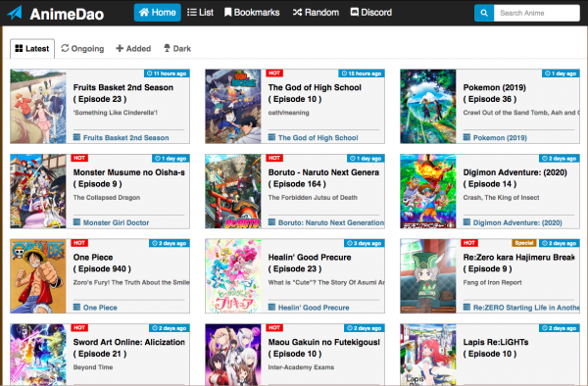This screenshot has width=588, height=386.
Task: Click 'Fang of Iron Report' subtitle
Action: pyautogui.click(x=492, y=282)
